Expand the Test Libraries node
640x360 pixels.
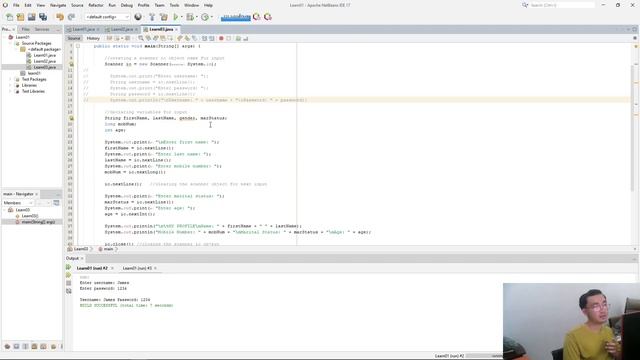(10, 91)
